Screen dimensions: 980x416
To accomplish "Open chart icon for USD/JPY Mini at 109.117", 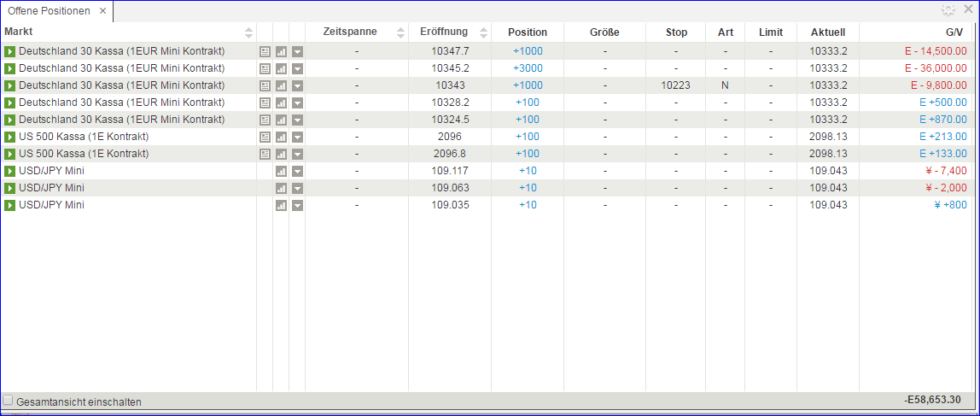I will (281, 171).
